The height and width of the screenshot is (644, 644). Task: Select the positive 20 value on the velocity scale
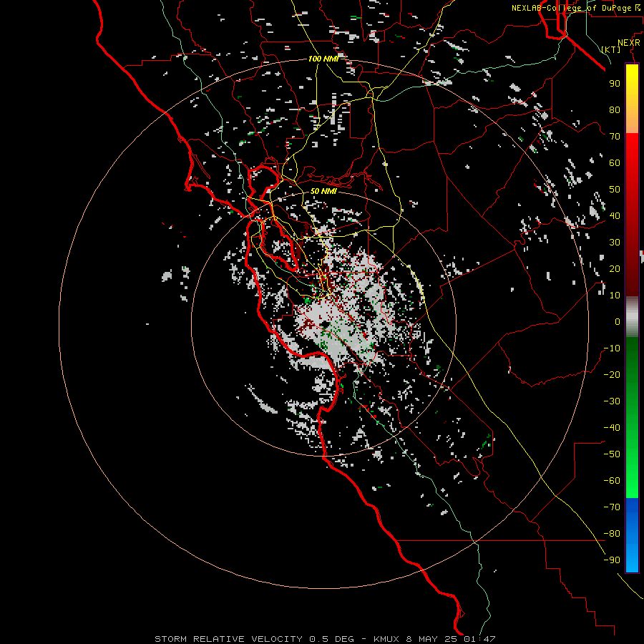click(x=615, y=269)
